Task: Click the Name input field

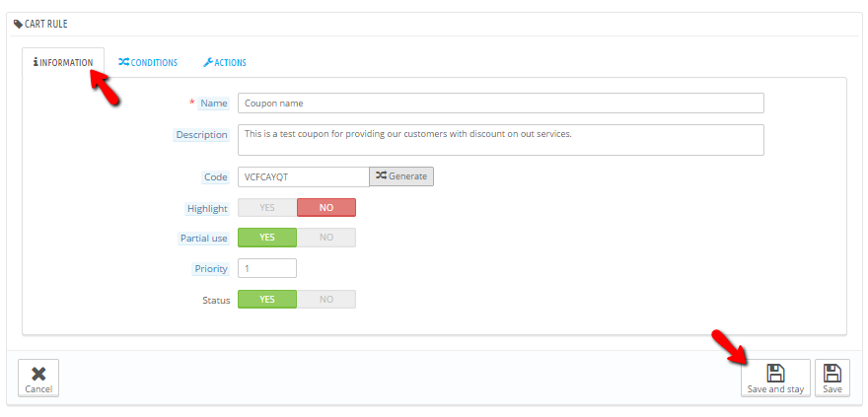Action: pyautogui.click(x=500, y=103)
